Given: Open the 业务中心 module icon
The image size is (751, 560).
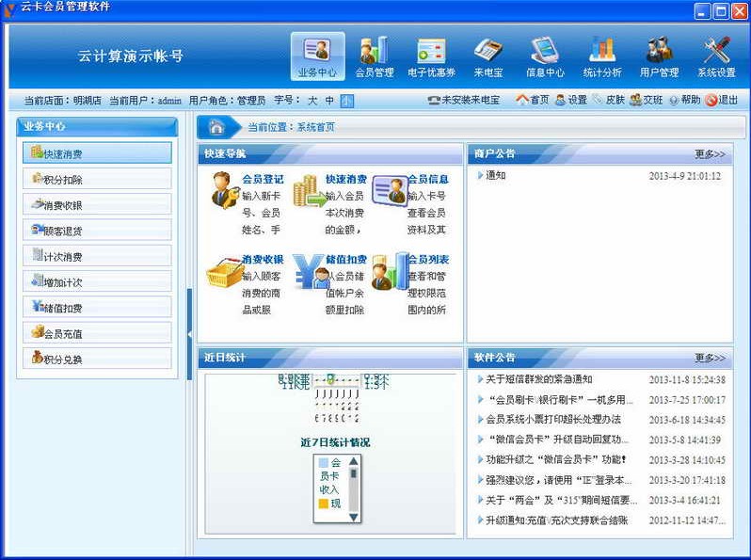Looking at the screenshot, I should [x=317, y=56].
